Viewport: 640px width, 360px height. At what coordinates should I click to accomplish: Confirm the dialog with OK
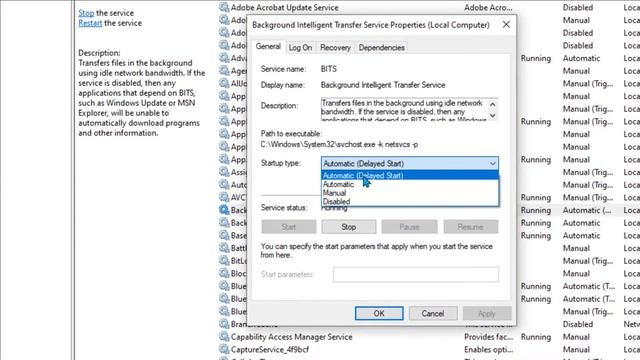(379, 313)
